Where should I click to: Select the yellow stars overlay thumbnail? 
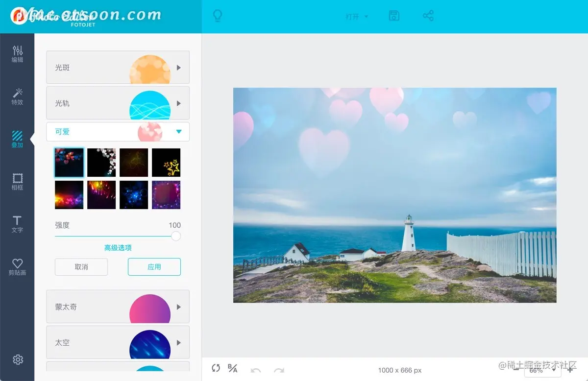(x=166, y=163)
